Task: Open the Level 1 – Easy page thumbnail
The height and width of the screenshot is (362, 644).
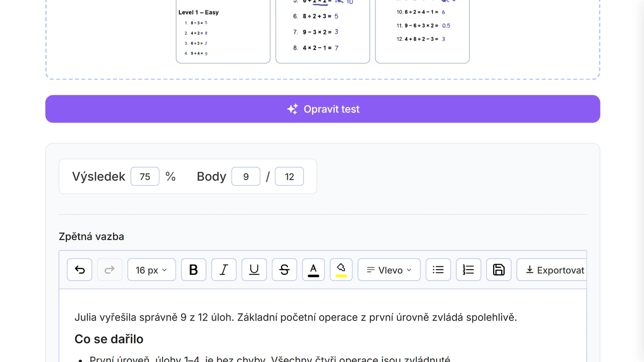Action: pyautogui.click(x=223, y=31)
